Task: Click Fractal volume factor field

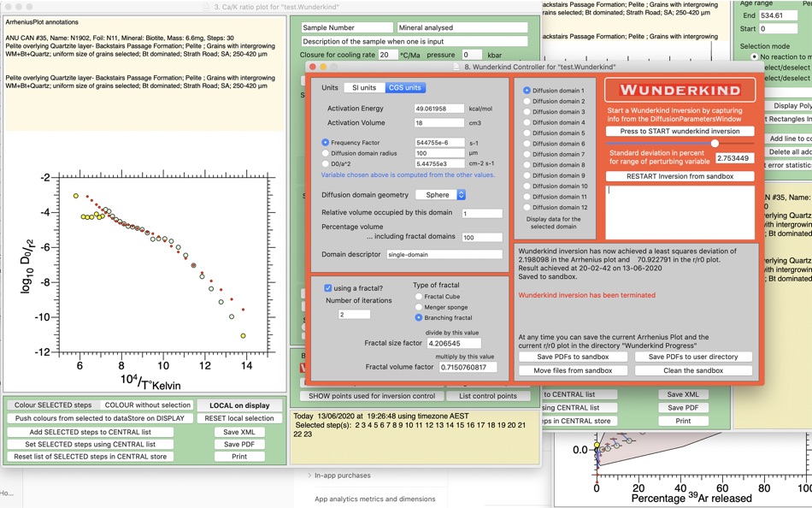Action: (468, 367)
